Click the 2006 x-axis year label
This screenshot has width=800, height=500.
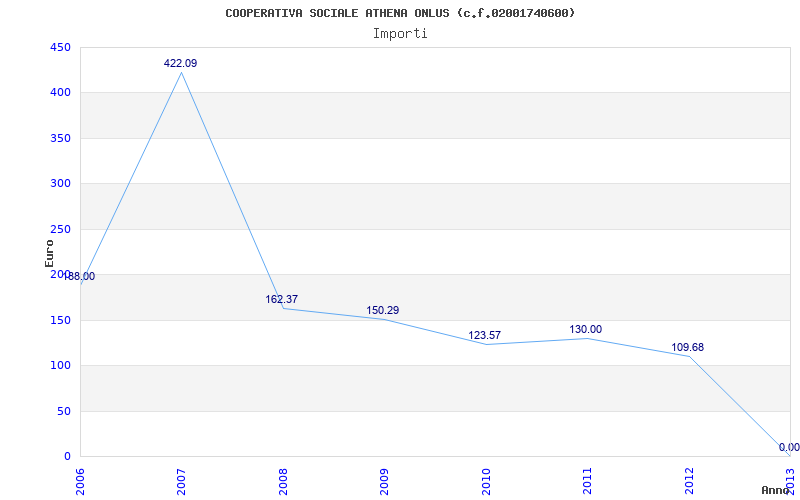click(80, 482)
